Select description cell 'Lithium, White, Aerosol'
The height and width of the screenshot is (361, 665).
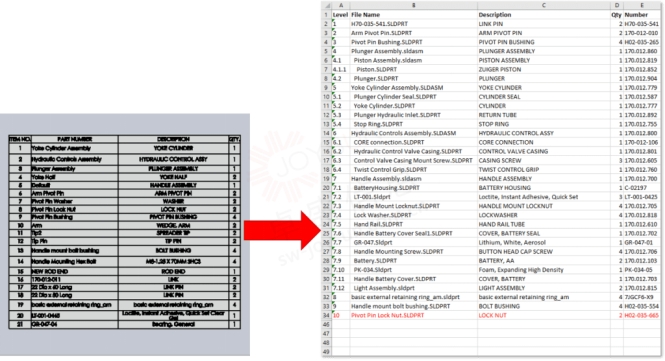click(544, 243)
